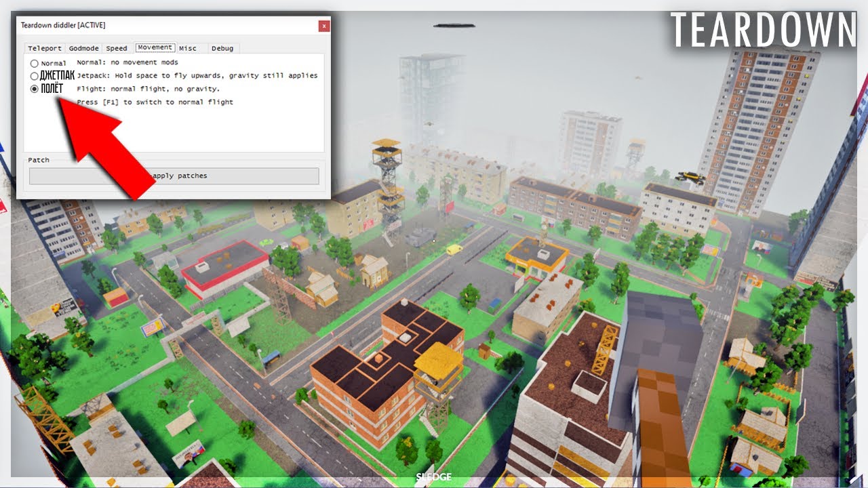Image resolution: width=868 pixels, height=488 pixels.
Task: Click the Movement tab
Action: (155, 47)
